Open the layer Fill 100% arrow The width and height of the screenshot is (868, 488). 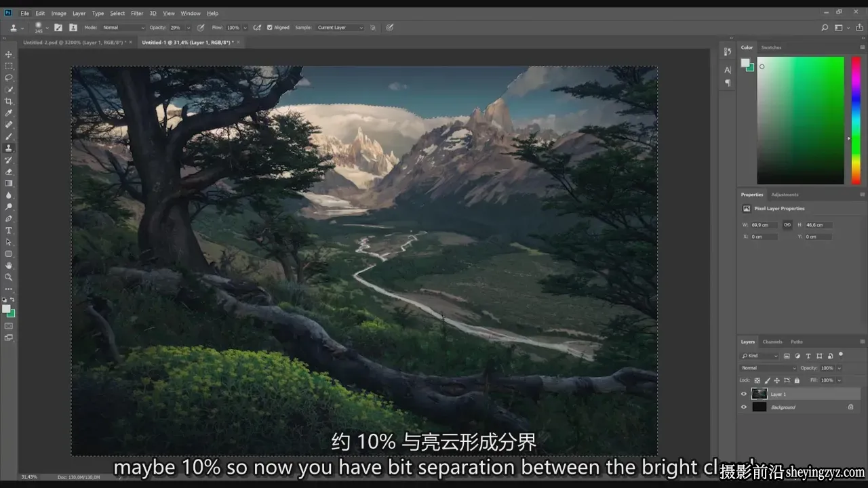pyautogui.click(x=839, y=380)
